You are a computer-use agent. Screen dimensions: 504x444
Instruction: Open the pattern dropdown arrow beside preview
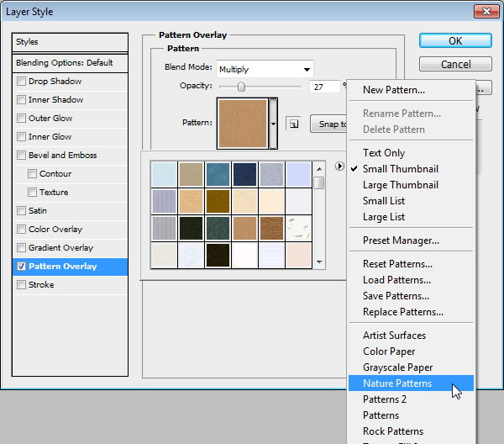(273, 124)
